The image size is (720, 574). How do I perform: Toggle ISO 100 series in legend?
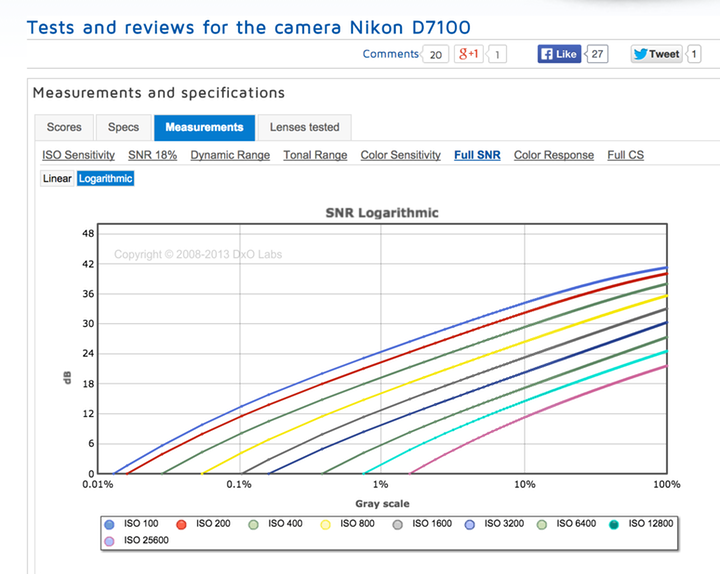(130, 523)
